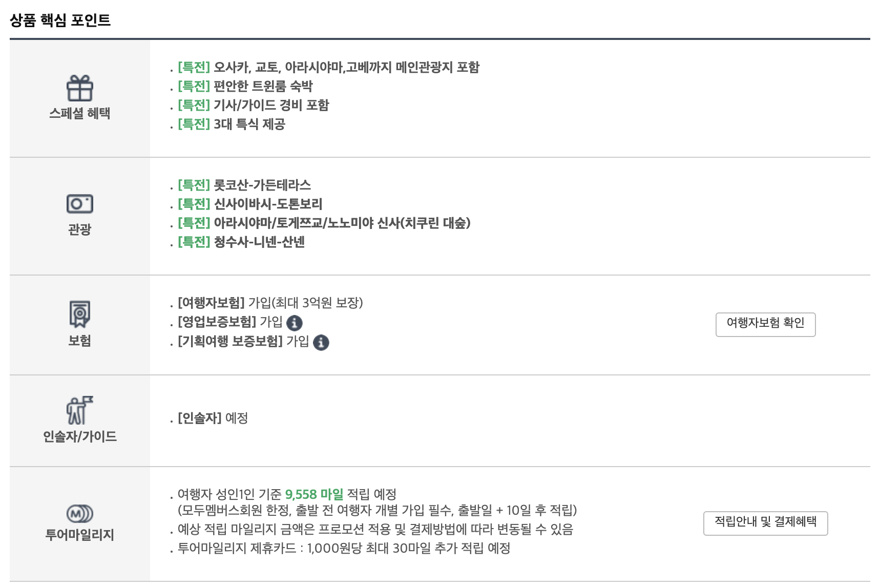The image size is (880, 588).
Task: Select the camera icon for 관광 section
Action: pyautogui.click(x=79, y=204)
